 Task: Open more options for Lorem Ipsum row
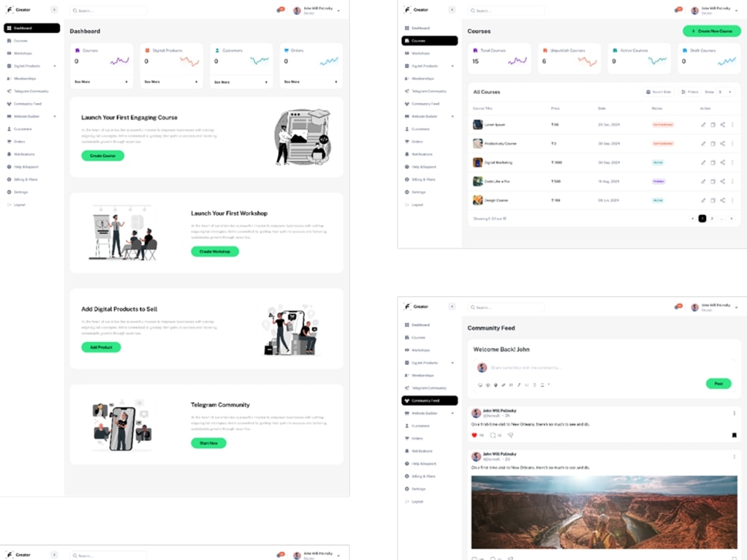732,125
